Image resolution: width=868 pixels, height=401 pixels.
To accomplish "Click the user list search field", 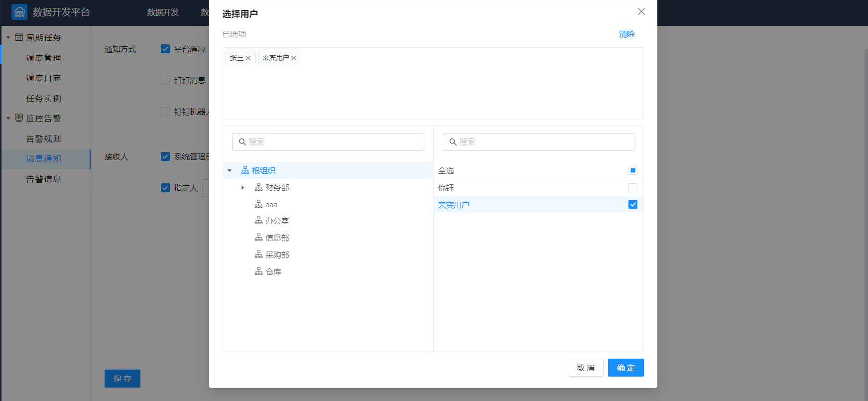I will (538, 142).
